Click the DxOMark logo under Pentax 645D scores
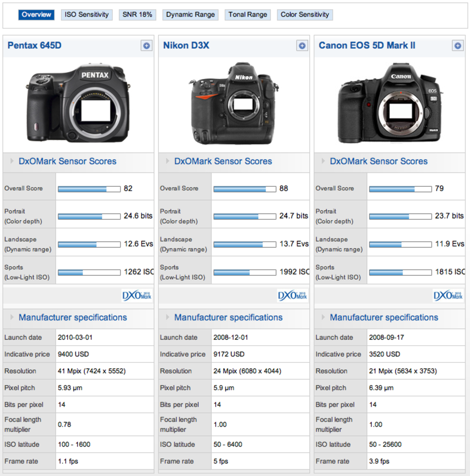The image size is (470, 476). pos(137,295)
